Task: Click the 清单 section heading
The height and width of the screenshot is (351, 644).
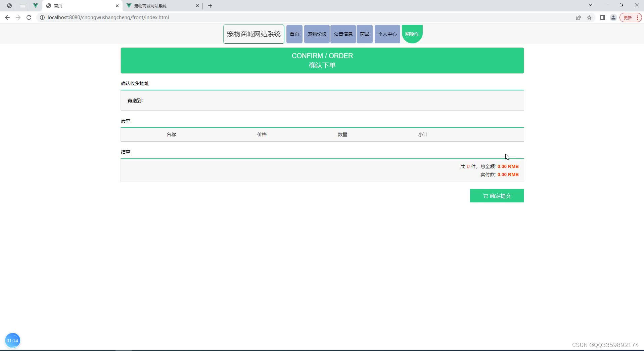Action: (x=126, y=121)
